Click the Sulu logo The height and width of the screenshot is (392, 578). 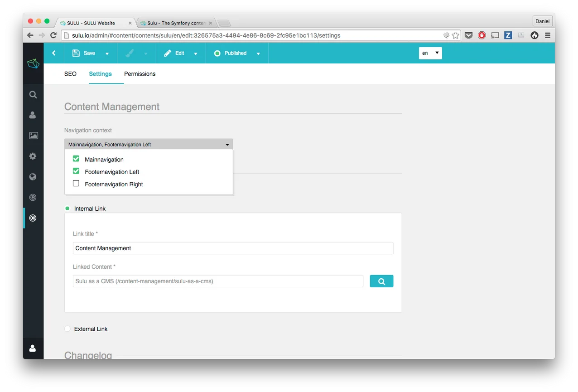click(x=33, y=63)
